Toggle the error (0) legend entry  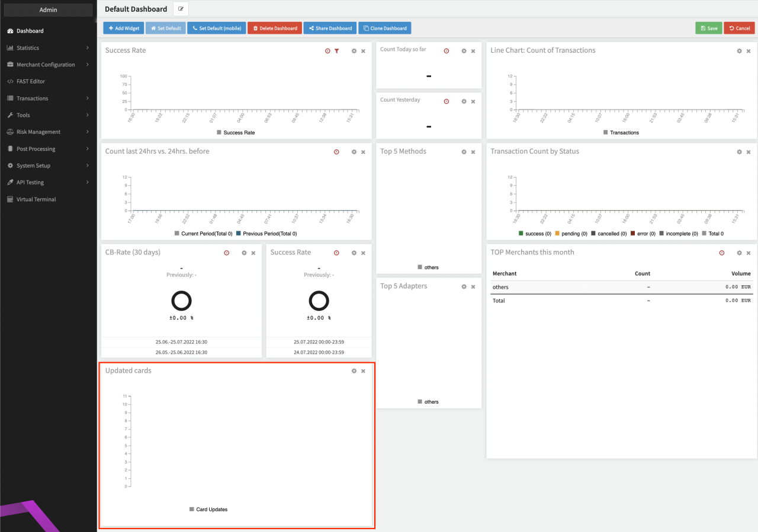(643, 234)
